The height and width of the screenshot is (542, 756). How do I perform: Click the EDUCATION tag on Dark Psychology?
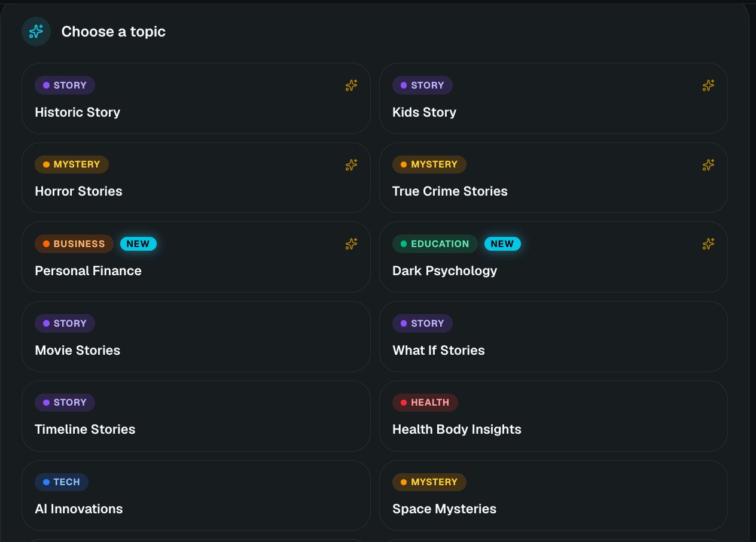[435, 244]
